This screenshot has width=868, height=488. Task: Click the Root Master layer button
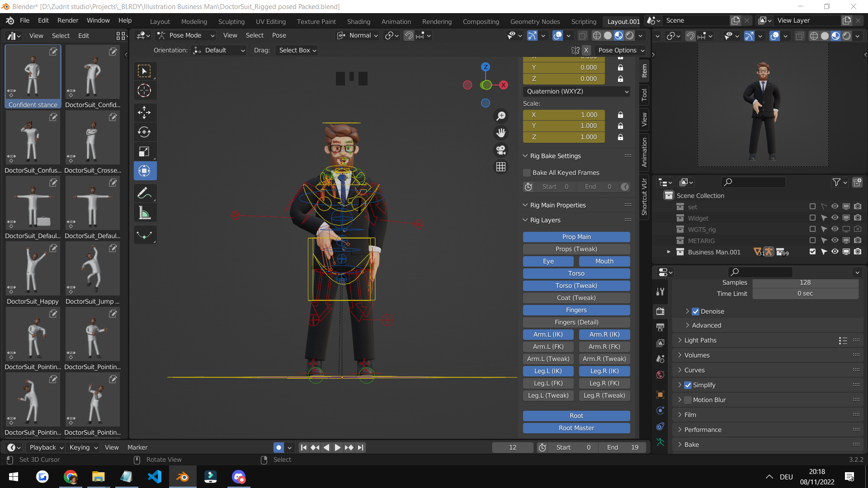pyautogui.click(x=576, y=428)
